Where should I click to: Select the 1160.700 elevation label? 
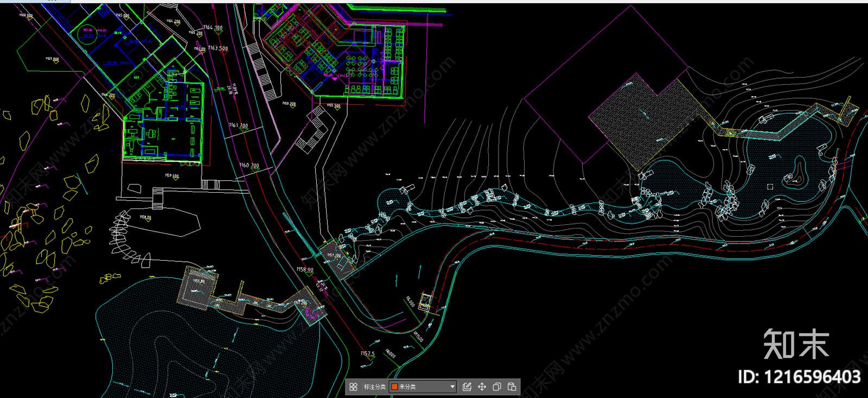249,165
